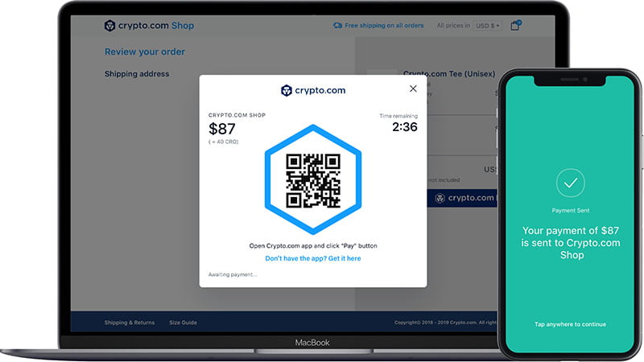Click the Open Crypto.com app instruction text

click(x=313, y=246)
